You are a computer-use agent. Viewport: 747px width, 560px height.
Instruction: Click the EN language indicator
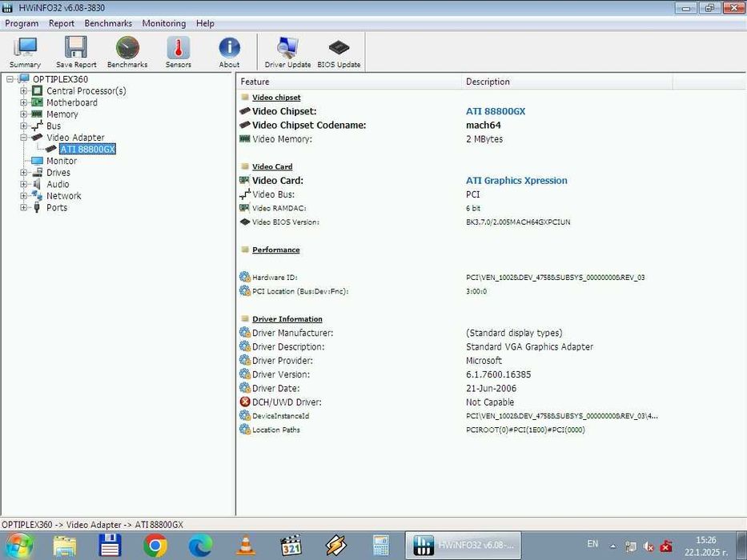pyautogui.click(x=592, y=544)
